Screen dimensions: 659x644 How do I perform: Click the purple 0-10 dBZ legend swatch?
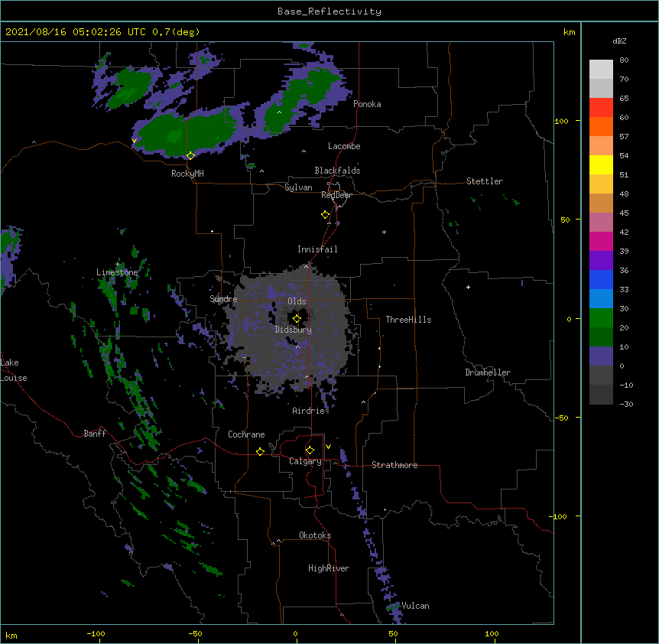click(601, 356)
